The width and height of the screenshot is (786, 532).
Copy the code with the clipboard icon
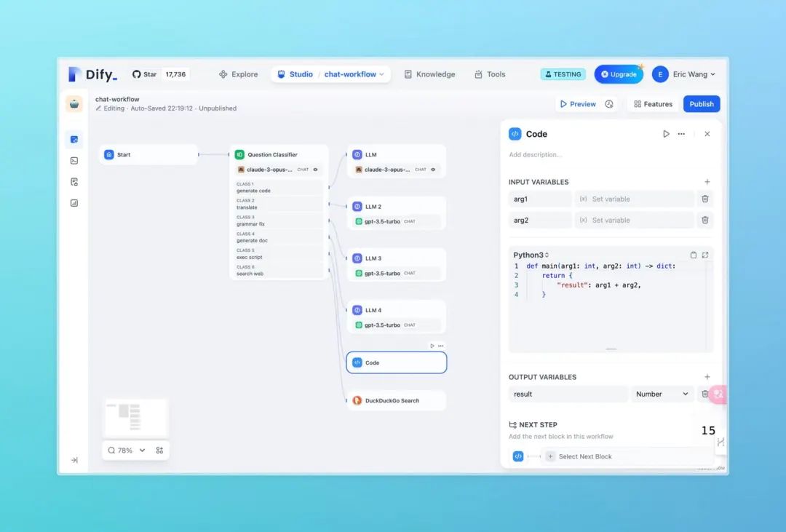[694, 255]
